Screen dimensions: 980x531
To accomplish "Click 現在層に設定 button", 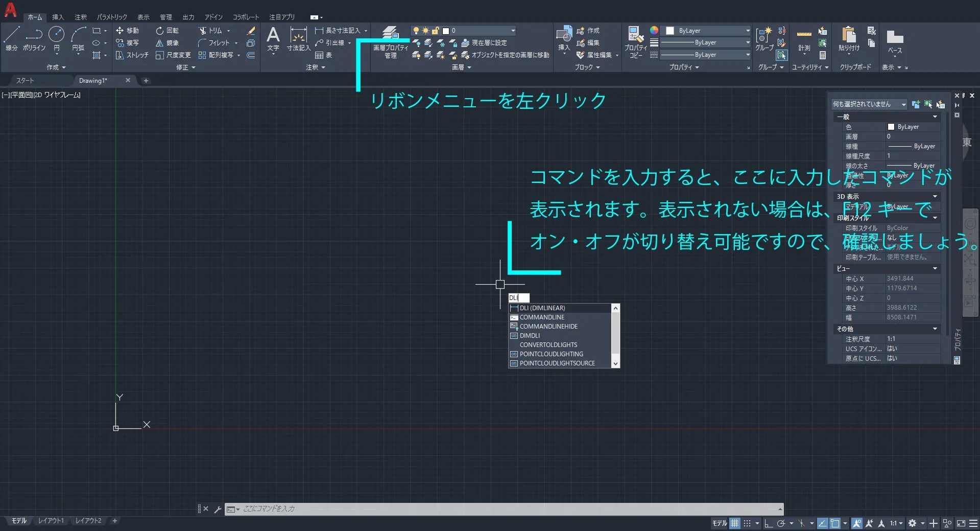I will [x=484, y=43].
